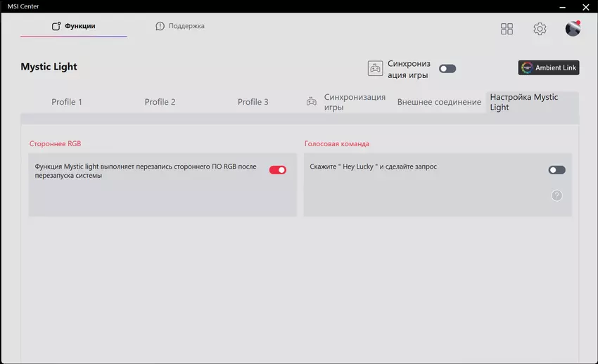Viewport: 598px width, 364px height.
Task: Disable third-party RGB overwrite toggle
Action: click(277, 170)
